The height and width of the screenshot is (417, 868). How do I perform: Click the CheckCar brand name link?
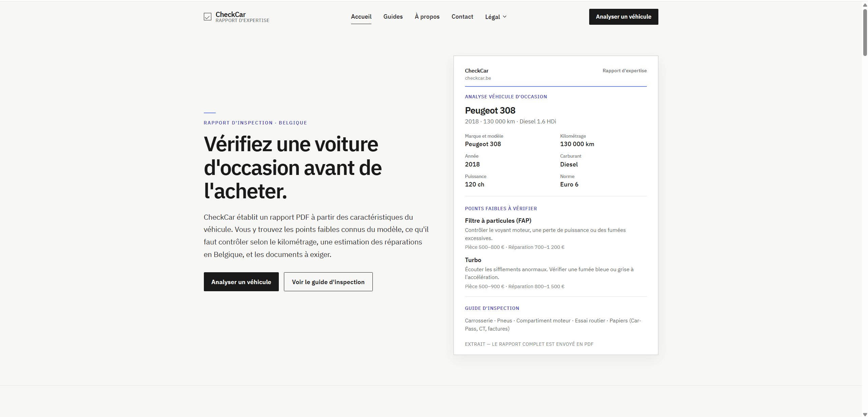coord(230,15)
